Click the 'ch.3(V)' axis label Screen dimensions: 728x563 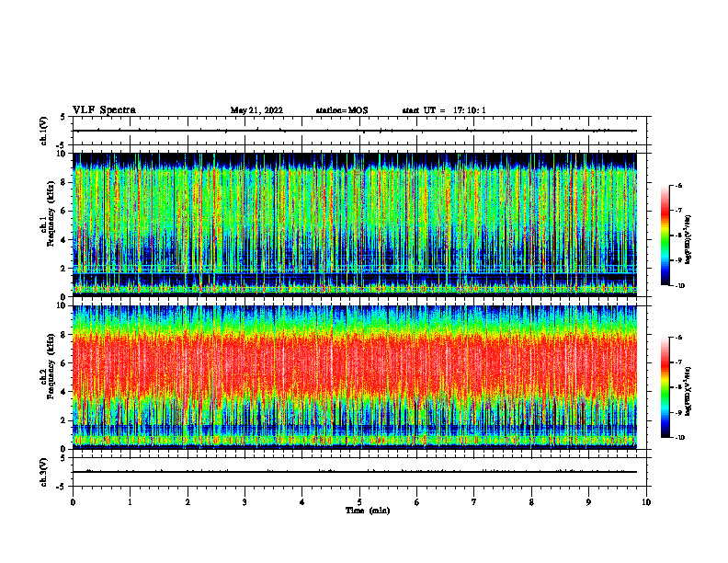click(43, 472)
